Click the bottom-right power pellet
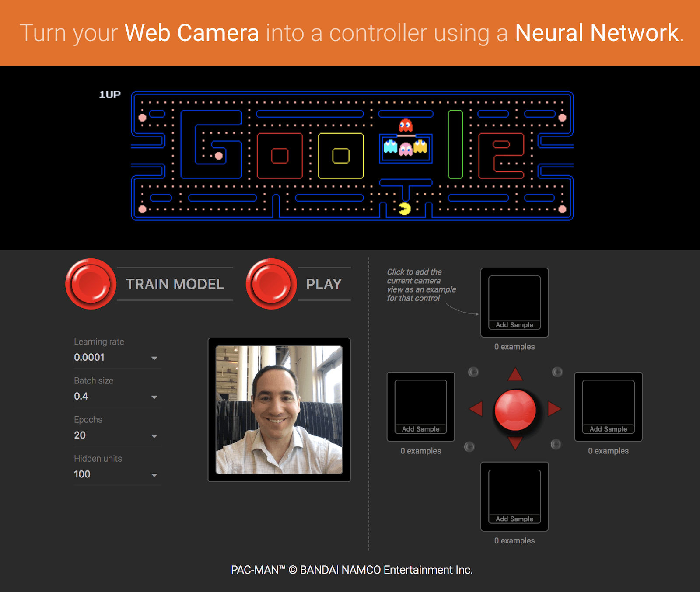 563,209
